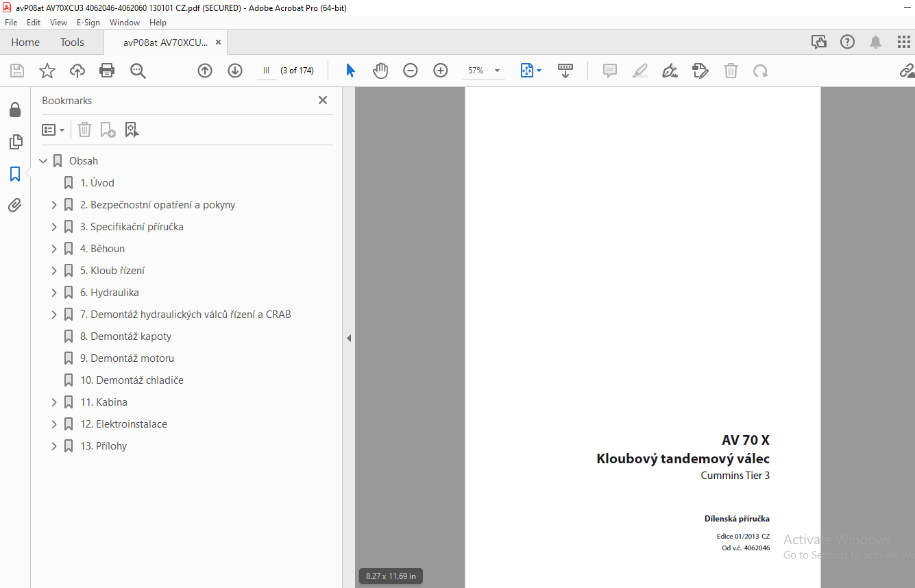Expand the 13. Přílohy bookmark
The width and height of the screenshot is (915, 588).
click(54, 446)
